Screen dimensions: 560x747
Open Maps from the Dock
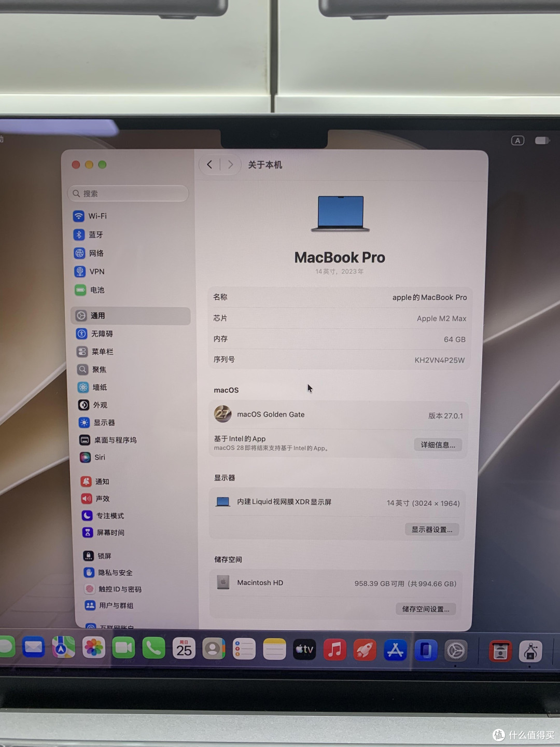(x=63, y=647)
